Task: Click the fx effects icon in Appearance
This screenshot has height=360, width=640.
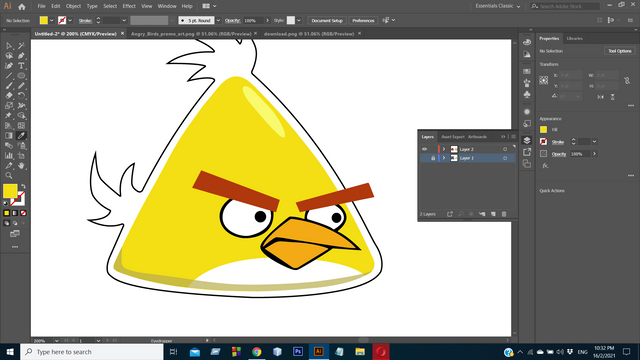Action: click(545, 166)
